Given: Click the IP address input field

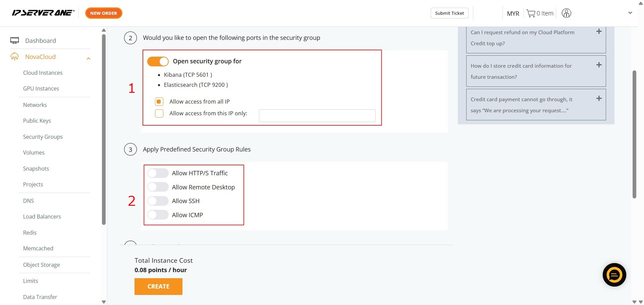Looking at the screenshot, I should pyautogui.click(x=317, y=116).
